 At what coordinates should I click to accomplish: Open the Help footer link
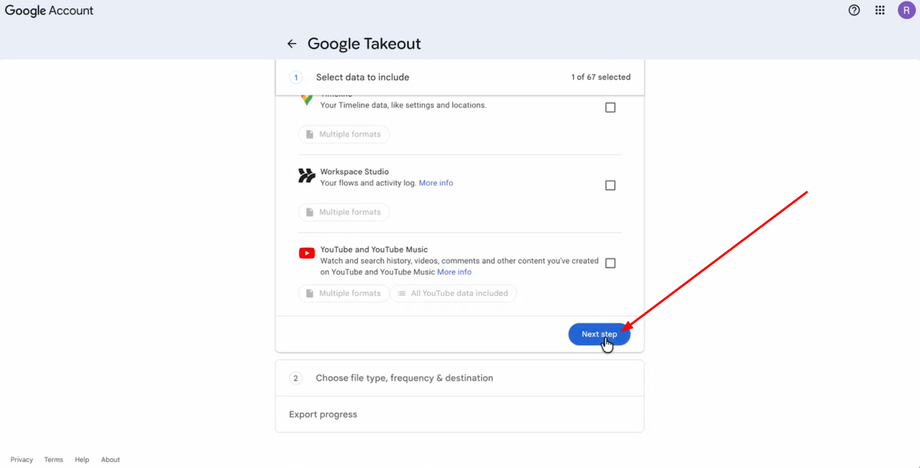coord(82,460)
